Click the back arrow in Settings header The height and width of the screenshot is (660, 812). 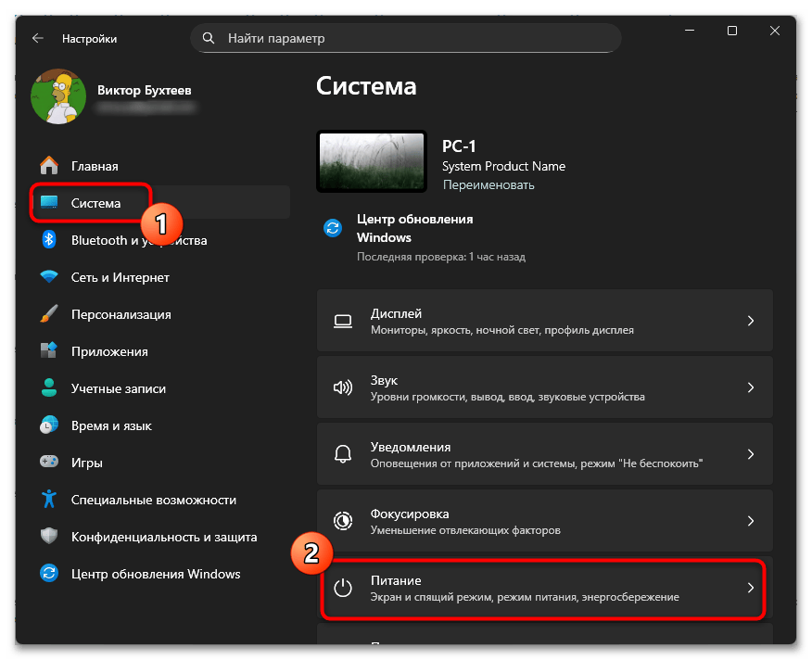pos(38,38)
